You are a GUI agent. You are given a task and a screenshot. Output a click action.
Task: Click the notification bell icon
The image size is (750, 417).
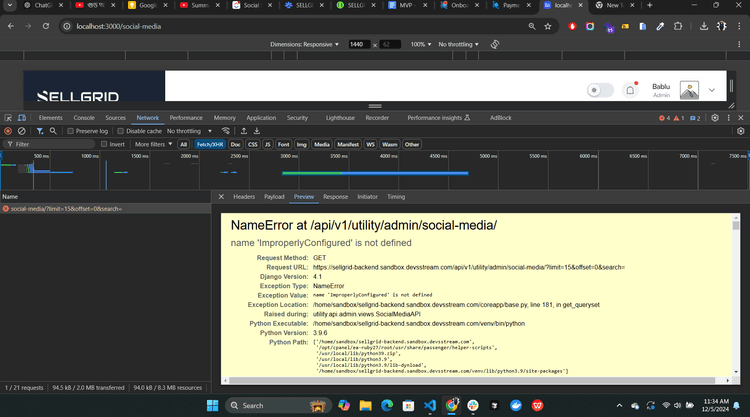pos(630,90)
